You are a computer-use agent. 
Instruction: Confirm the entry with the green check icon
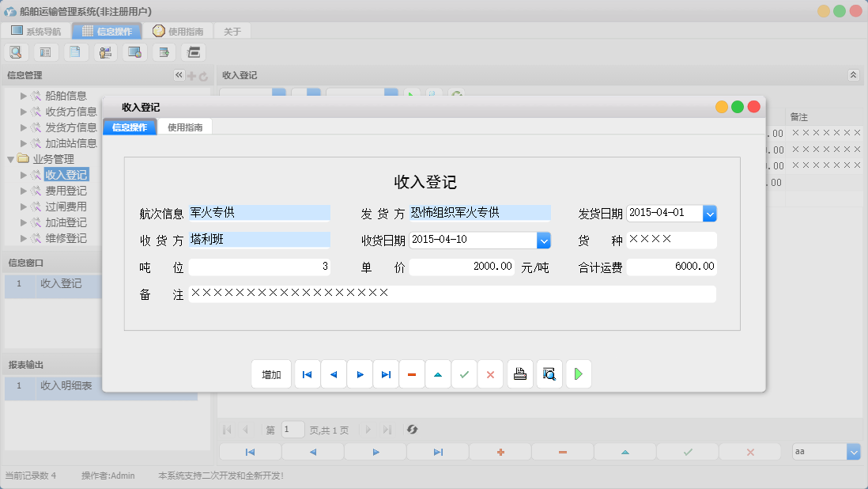tap(464, 373)
